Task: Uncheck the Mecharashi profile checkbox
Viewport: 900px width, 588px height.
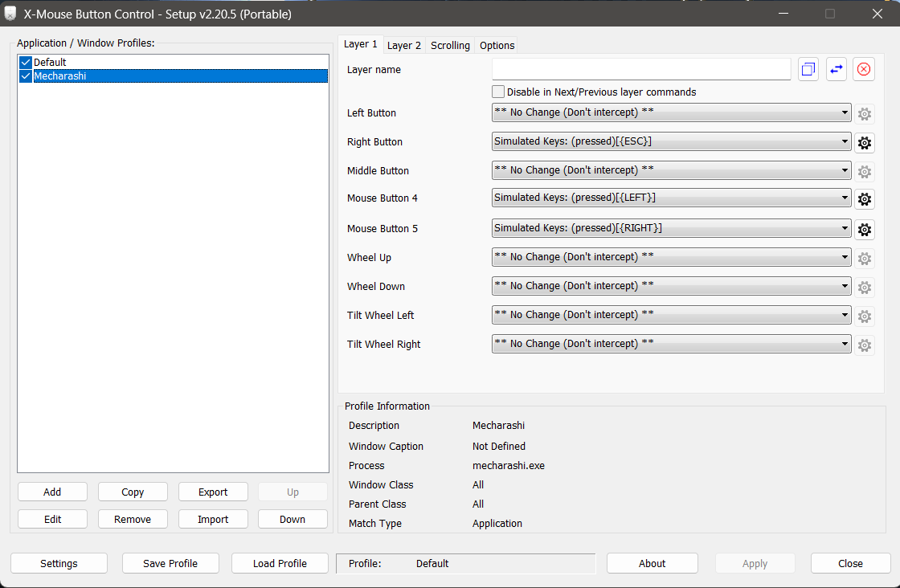Action: click(x=26, y=76)
